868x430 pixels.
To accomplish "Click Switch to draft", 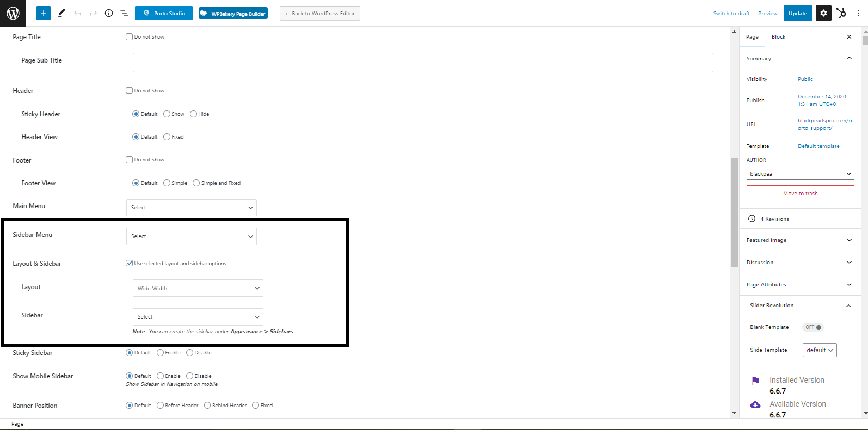I will pos(731,14).
